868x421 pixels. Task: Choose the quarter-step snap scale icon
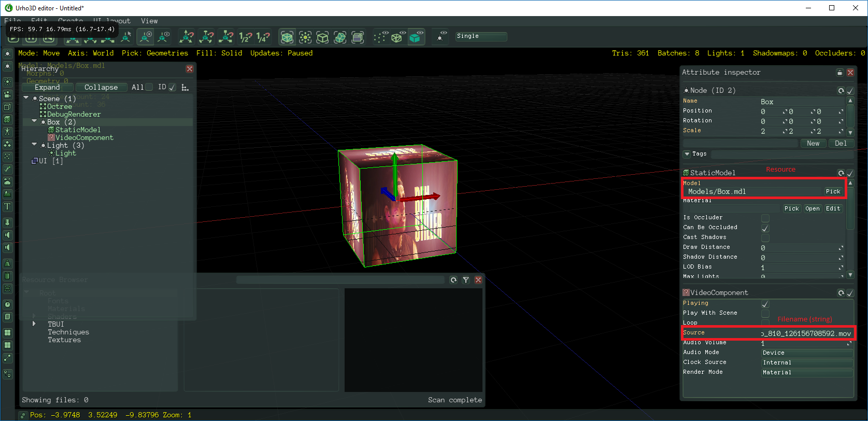263,37
